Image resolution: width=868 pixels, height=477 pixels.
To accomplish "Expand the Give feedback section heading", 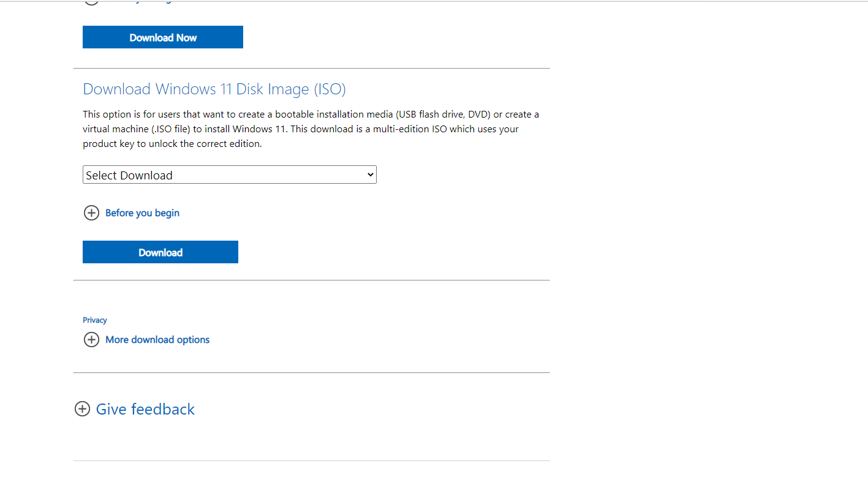I will click(x=145, y=409).
